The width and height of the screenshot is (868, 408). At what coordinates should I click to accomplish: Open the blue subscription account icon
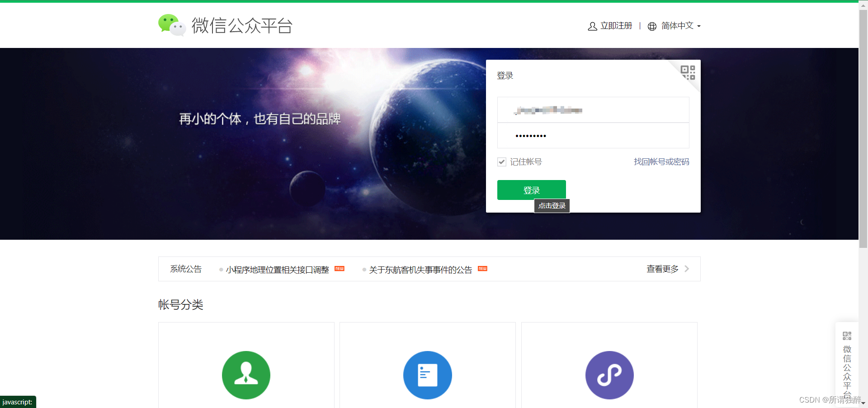coord(428,375)
